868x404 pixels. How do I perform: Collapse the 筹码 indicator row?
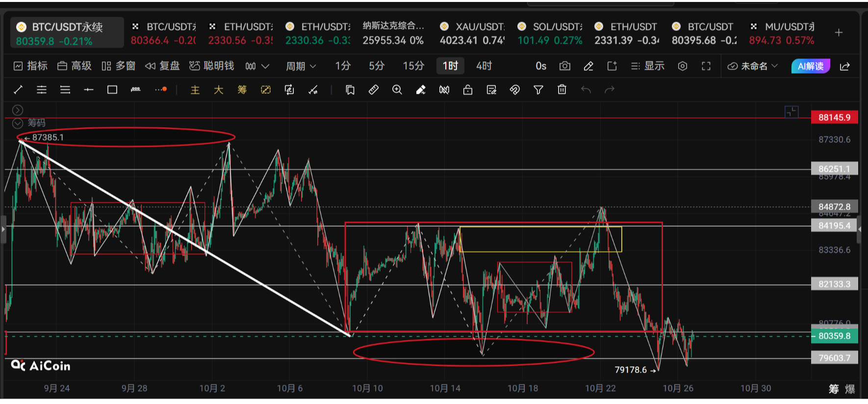(18, 123)
